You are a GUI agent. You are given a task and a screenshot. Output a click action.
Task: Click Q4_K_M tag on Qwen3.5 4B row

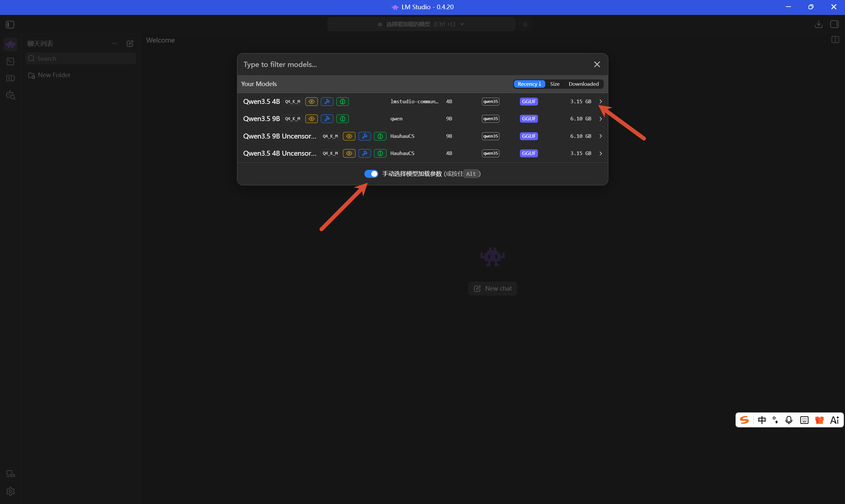point(292,102)
